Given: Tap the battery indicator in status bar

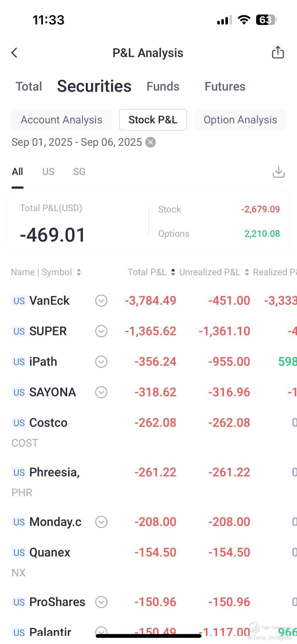Looking at the screenshot, I should coord(266,20).
